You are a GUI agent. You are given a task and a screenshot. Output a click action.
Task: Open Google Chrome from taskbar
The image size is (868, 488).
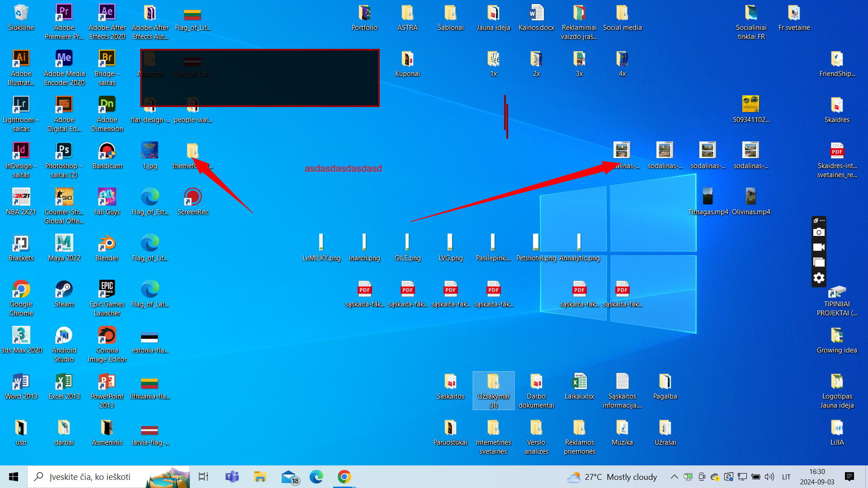[344, 477]
